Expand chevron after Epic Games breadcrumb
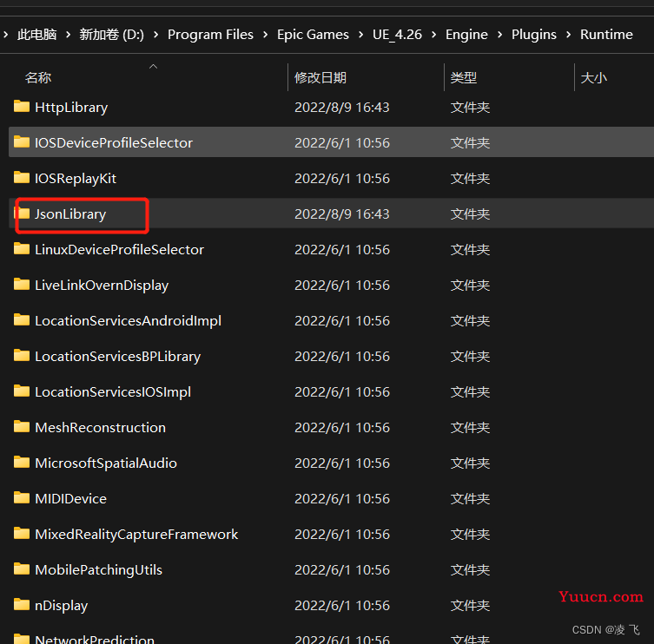 [x=360, y=35]
